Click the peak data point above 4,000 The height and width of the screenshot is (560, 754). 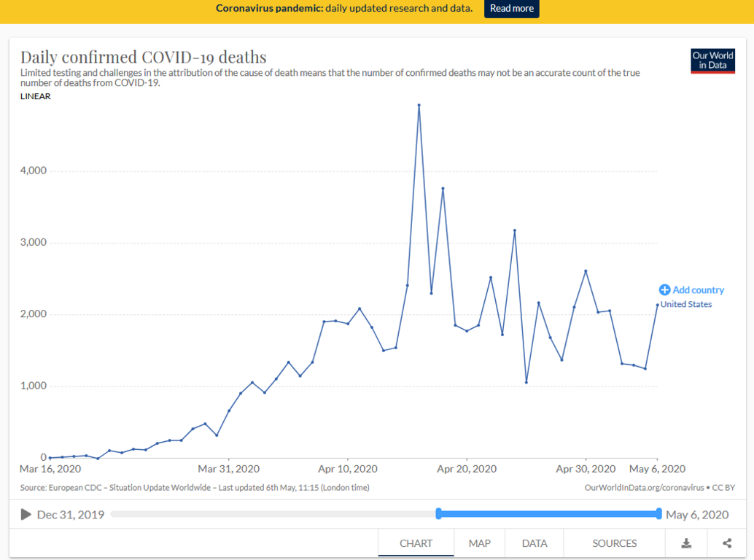tap(419, 105)
